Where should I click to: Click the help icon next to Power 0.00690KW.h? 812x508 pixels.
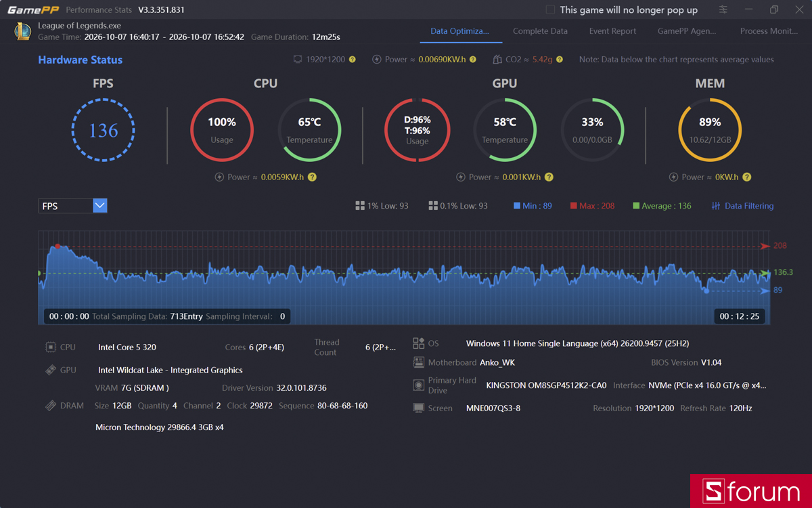pyautogui.click(x=473, y=60)
